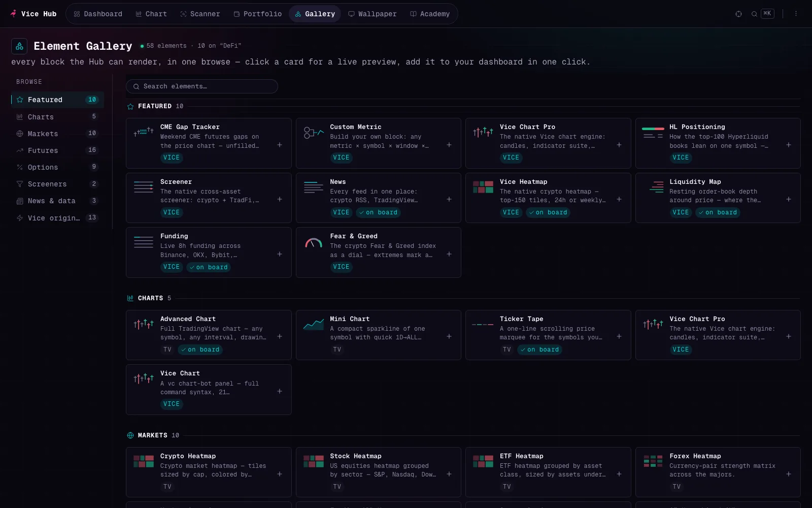Toggle "on board" badge on Liquidity Map
Image resolution: width=812 pixels, height=508 pixels.
pos(718,212)
